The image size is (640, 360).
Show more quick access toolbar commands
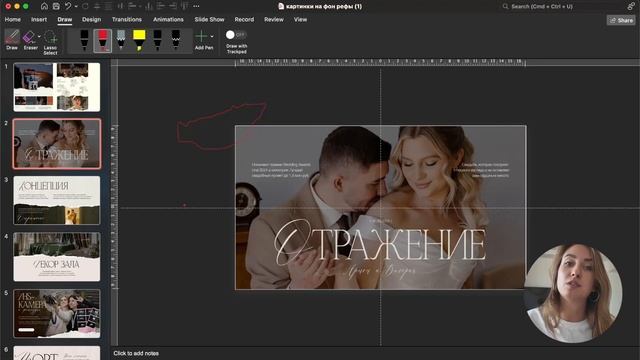pos(196,6)
